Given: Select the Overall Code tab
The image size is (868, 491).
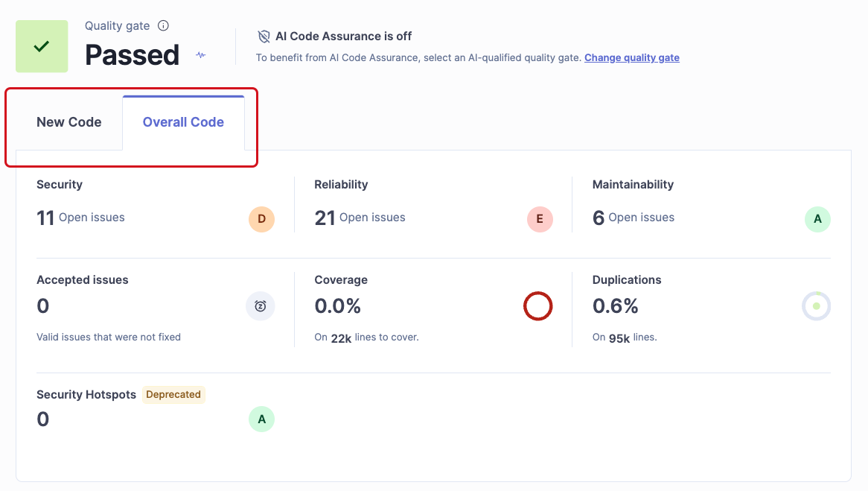Looking at the screenshot, I should [x=183, y=122].
